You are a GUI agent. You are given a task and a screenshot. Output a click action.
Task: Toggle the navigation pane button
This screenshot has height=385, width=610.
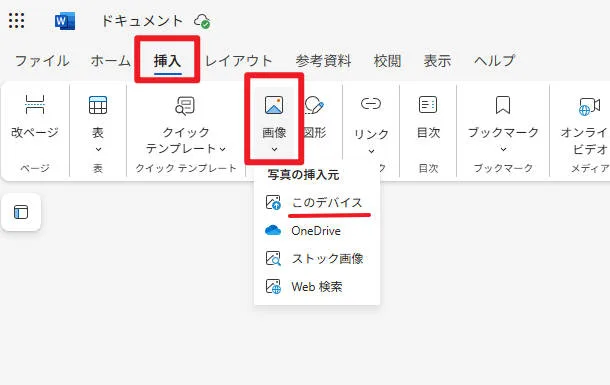[21, 212]
